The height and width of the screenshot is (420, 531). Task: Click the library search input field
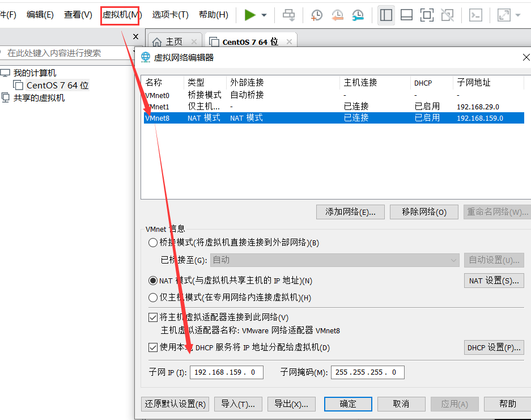coord(66,53)
